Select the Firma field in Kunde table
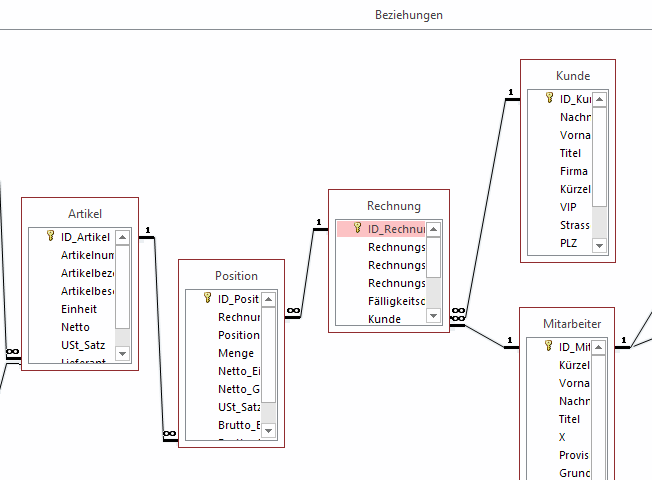 (x=573, y=171)
